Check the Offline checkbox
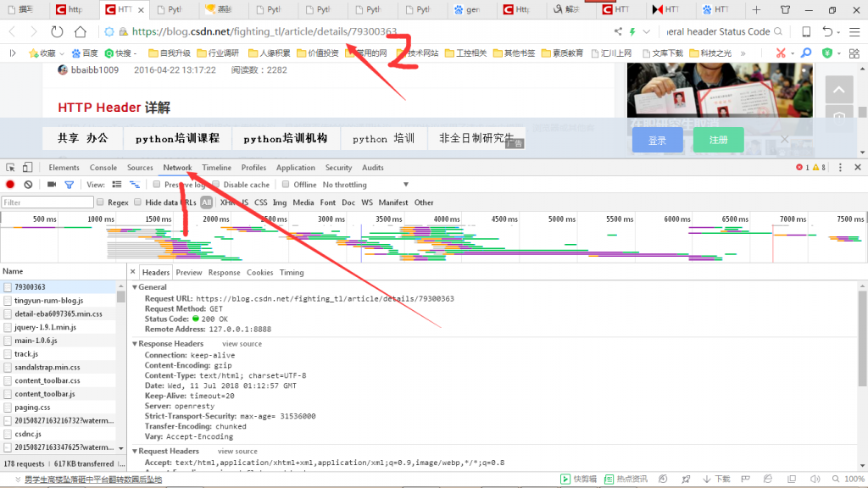The image size is (868, 488). [x=287, y=185]
